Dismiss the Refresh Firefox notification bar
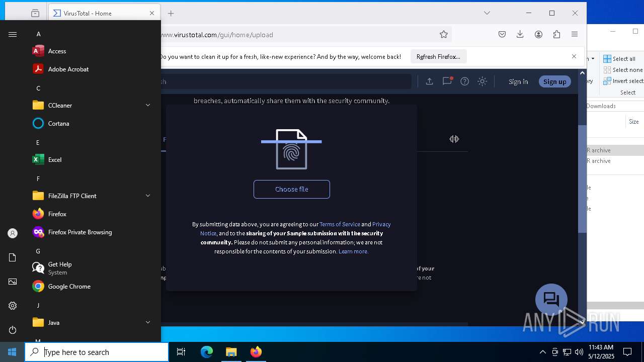This screenshot has width=644, height=362. 574,56
